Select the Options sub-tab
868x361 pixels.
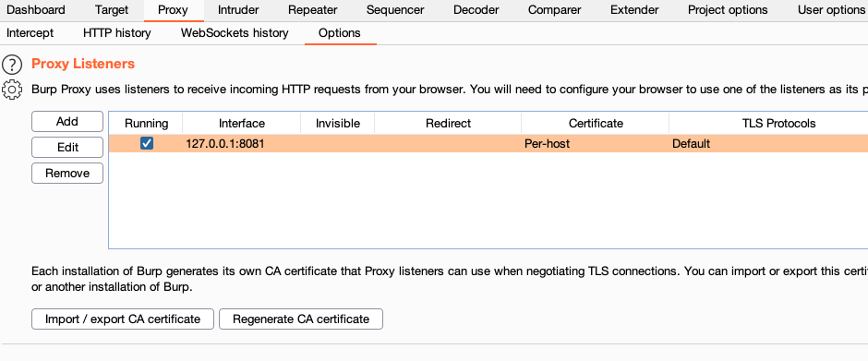[339, 33]
